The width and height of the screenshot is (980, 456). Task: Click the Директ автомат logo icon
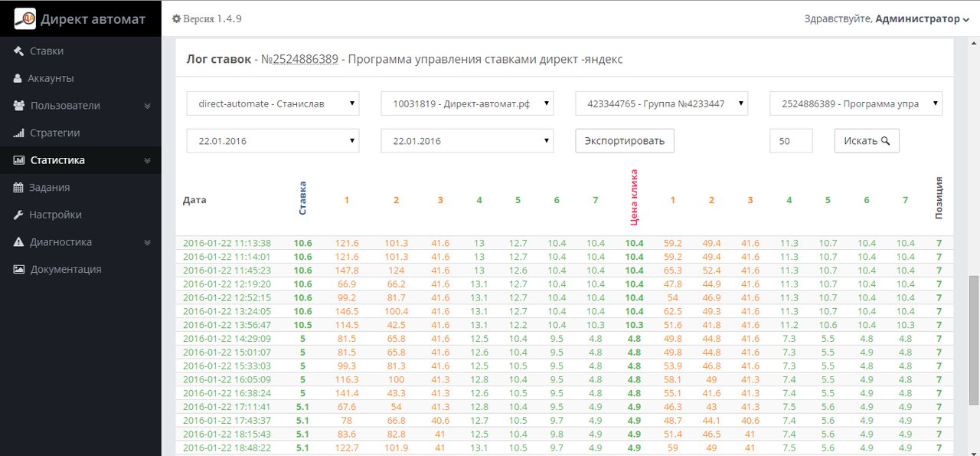(25, 18)
